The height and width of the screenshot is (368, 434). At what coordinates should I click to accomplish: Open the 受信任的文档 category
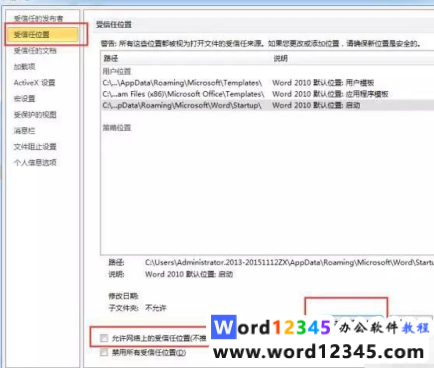tap(35, 51)
